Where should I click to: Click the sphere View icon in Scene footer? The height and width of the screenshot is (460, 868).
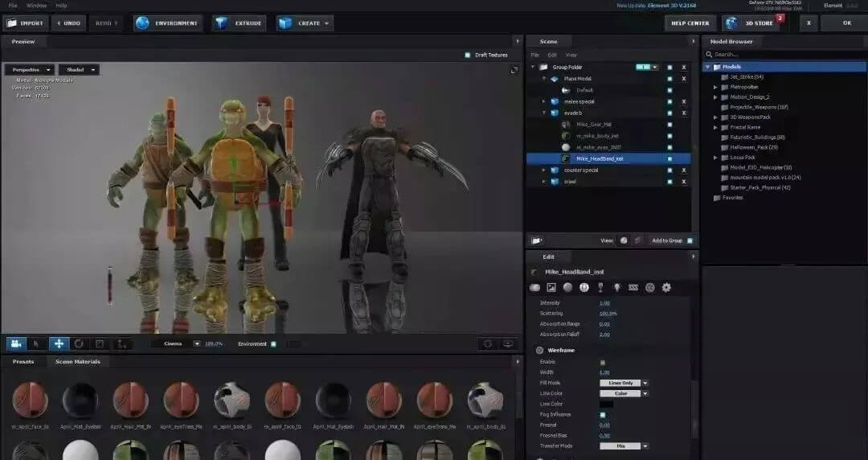pyautogui.click(x=624, y=240)
